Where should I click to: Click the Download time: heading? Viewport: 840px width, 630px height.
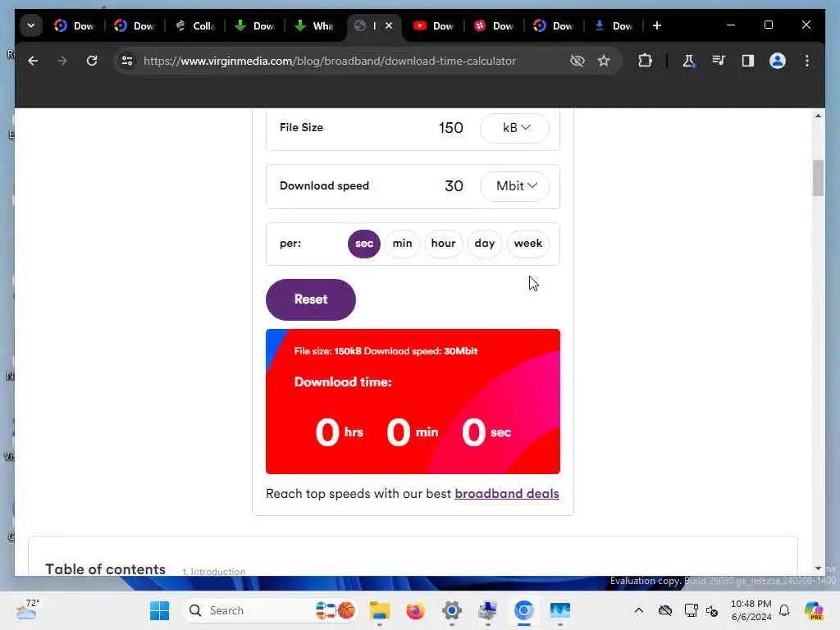(343, 382)
